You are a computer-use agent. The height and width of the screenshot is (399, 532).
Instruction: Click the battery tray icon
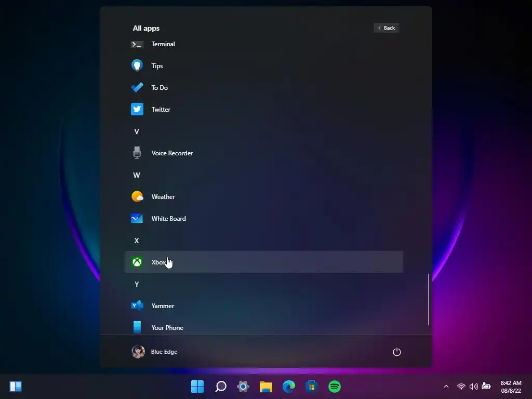486,386
